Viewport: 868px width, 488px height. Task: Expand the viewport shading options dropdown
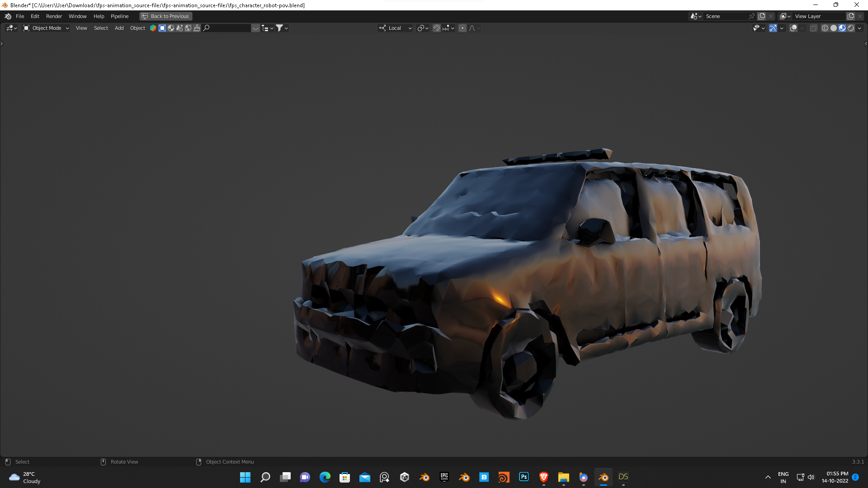coord(860,28)
